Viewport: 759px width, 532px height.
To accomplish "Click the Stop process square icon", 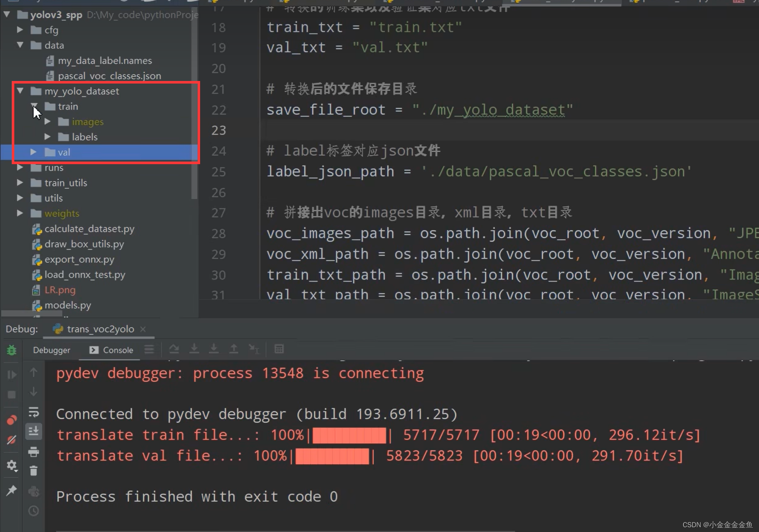I will click(12, 395).
